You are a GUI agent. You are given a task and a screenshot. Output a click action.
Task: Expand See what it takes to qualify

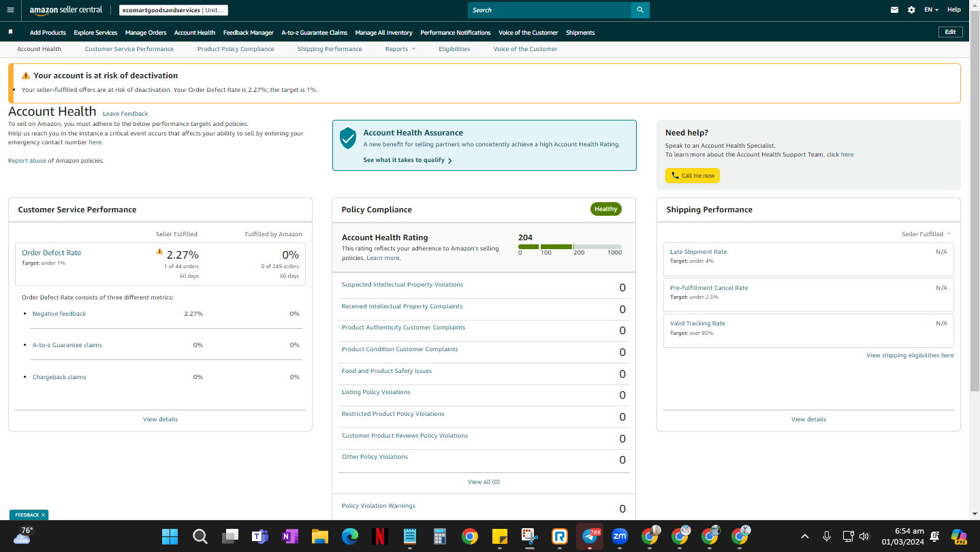click(x=407, y=161)
